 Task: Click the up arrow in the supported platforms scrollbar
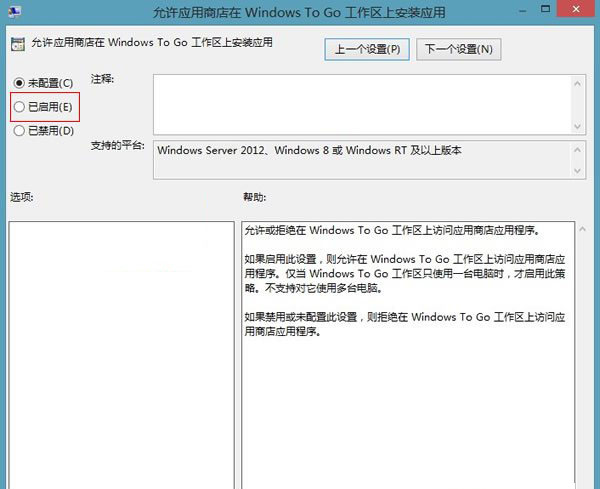[577, 149]
